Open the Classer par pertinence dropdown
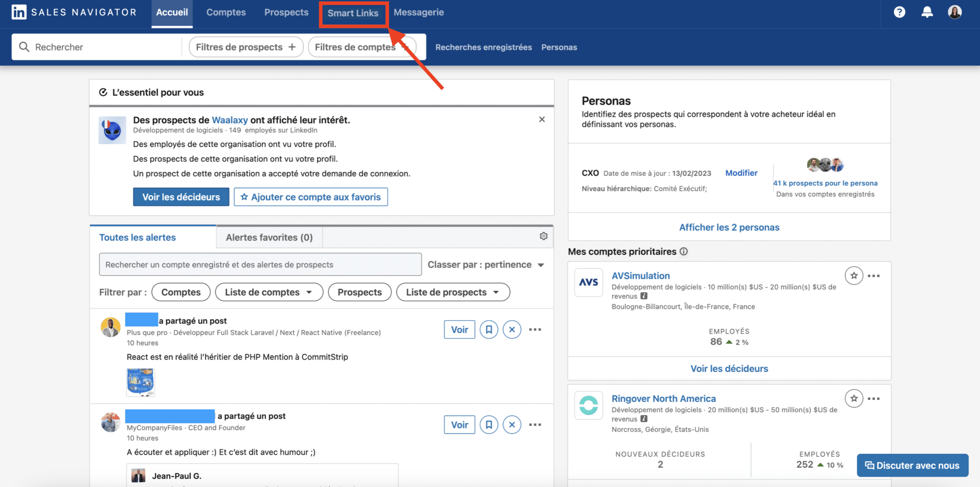Screen dimensions: 980x487 (486, 264)
